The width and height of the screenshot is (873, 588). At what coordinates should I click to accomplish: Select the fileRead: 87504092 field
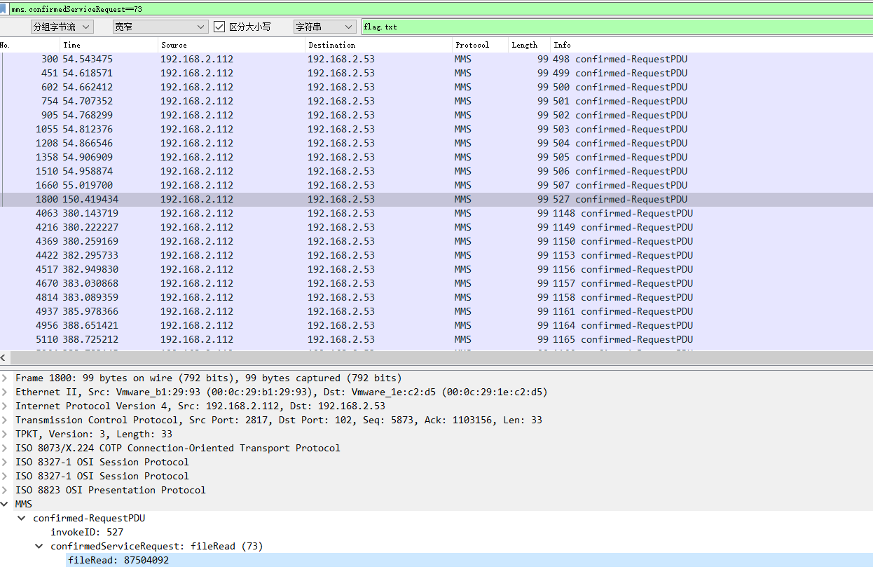pyautogui.click(x=469, y=560)
